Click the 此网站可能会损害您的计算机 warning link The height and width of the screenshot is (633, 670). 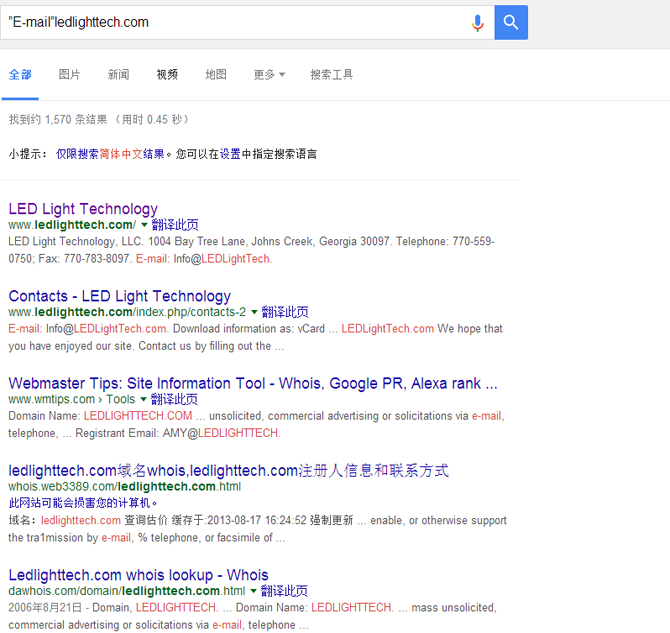click(83, 503)
